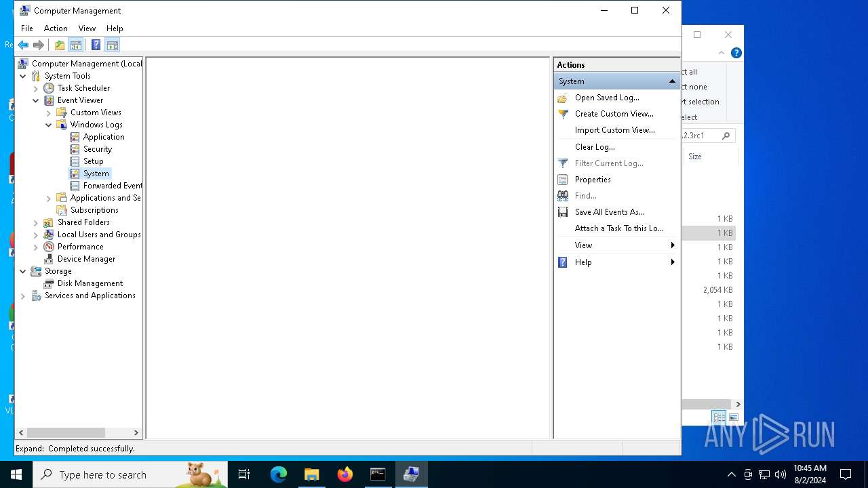Click the Open Saved Log folder icon
Viewport: 868px width, 488px height.
562,98
